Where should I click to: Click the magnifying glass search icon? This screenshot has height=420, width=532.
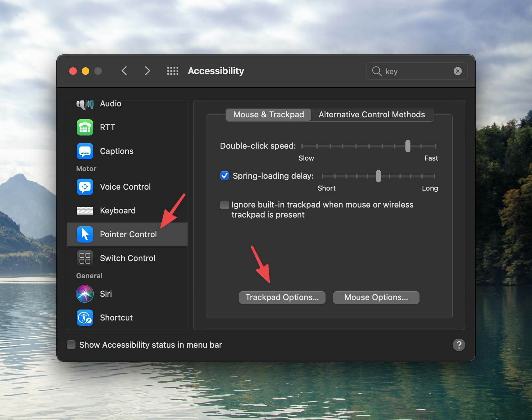coord(377,71)
